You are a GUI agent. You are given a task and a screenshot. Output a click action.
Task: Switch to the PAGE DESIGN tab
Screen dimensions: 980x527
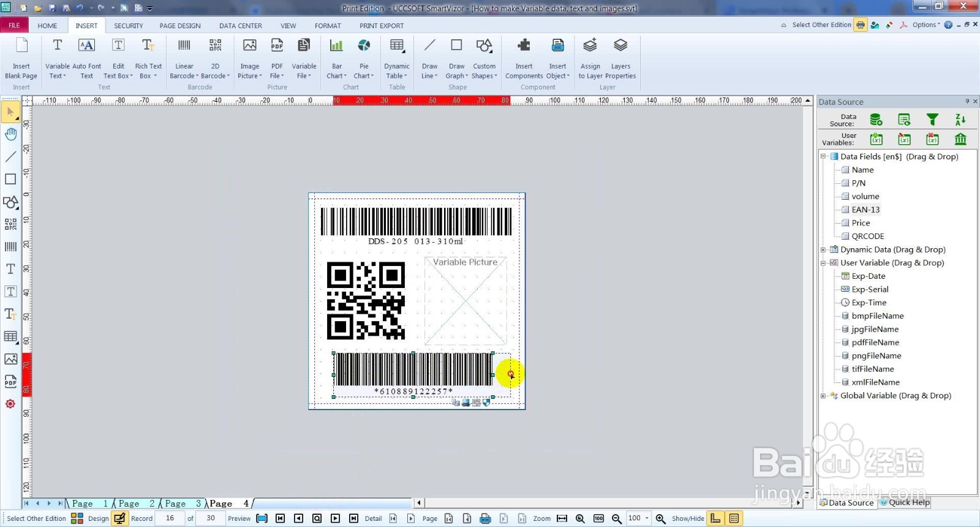(x=180, y=26)
